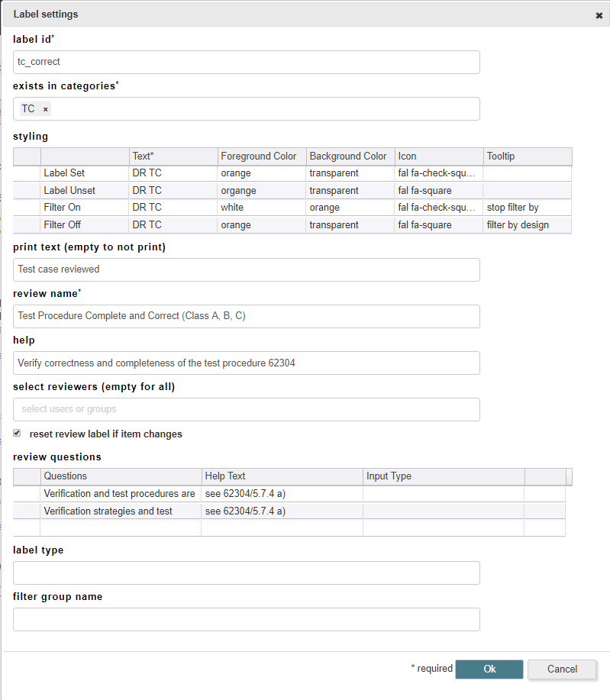Select question 'Verification and test procedures are'
Image resolution: width=610 pixels, height=700 pixels.
click(121, 494)
